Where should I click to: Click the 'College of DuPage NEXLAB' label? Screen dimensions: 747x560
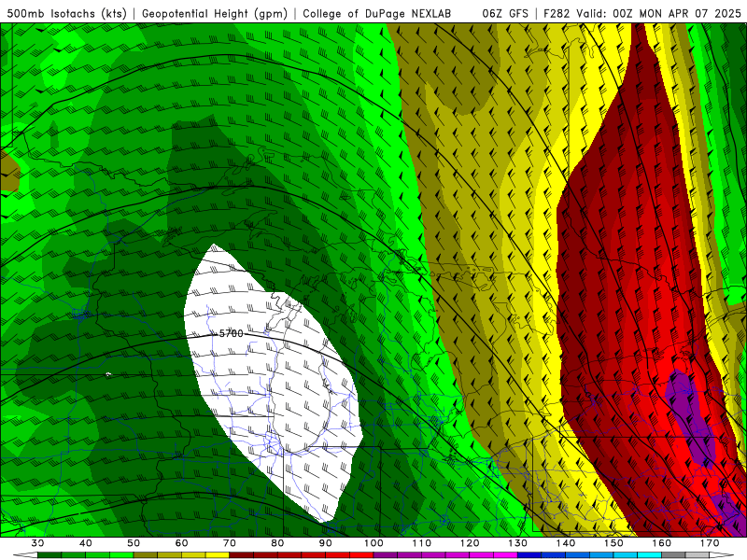(377, 14)
